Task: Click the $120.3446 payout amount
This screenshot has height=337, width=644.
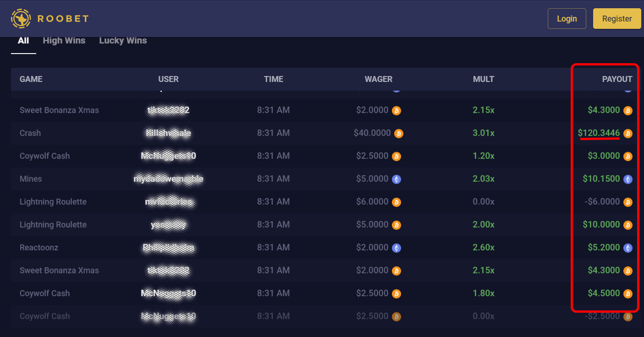Action: pyautogui.click(x=599, y=133)
